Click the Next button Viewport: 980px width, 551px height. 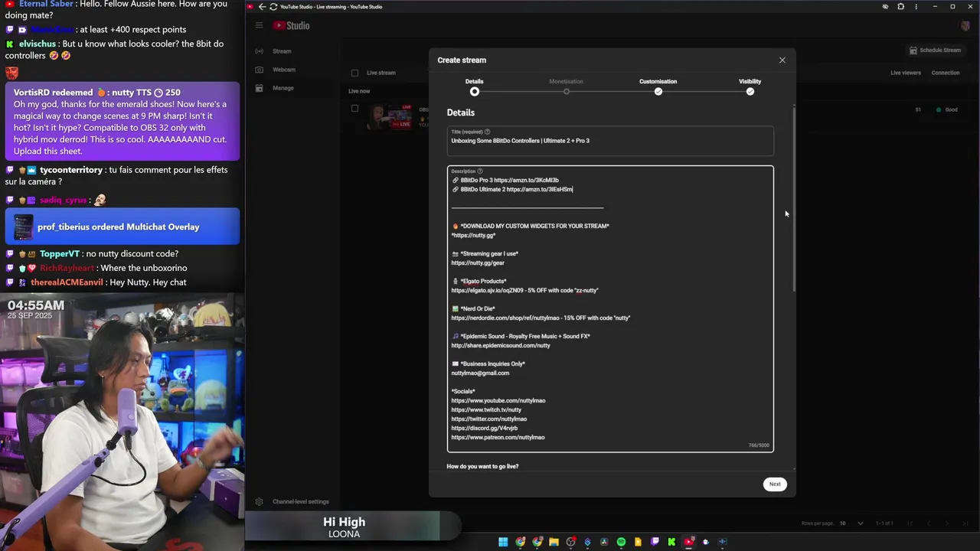coord(775,484)
